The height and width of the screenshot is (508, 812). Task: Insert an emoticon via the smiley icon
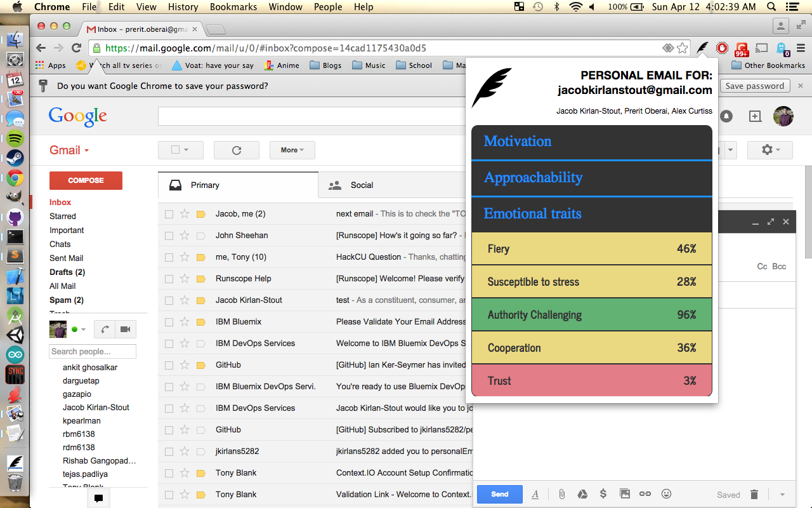point(666,494)
